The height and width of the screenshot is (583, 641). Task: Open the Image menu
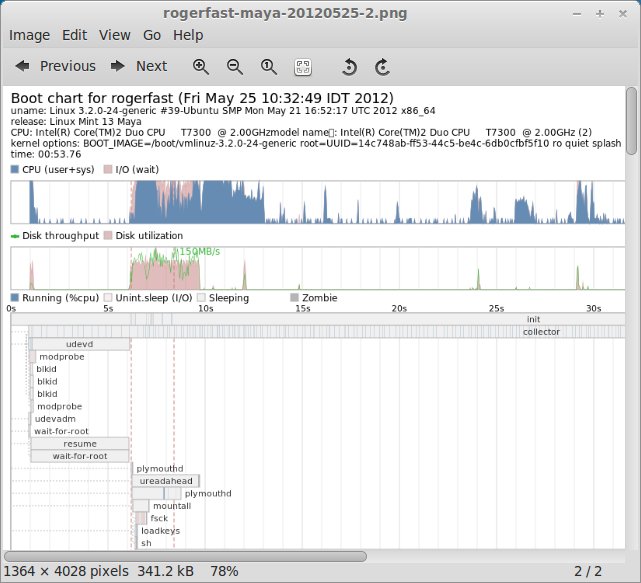click(29, 34)
